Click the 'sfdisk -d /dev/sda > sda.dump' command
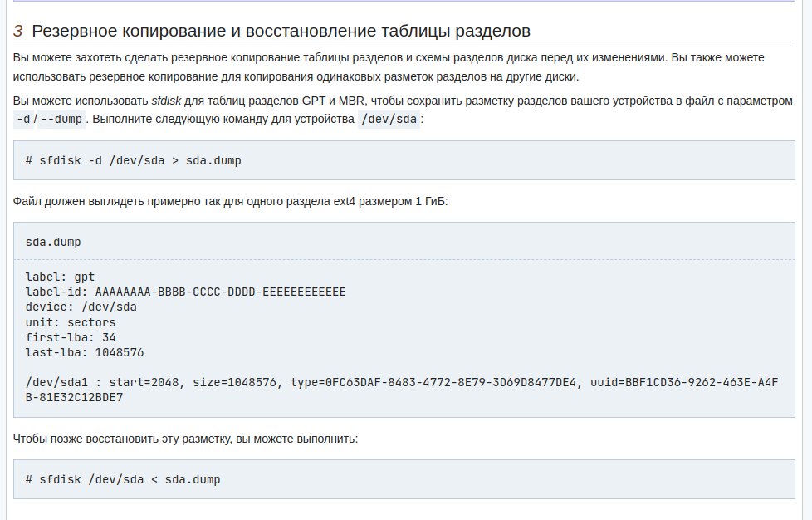The image size is (812, 520). pos(134,160)
